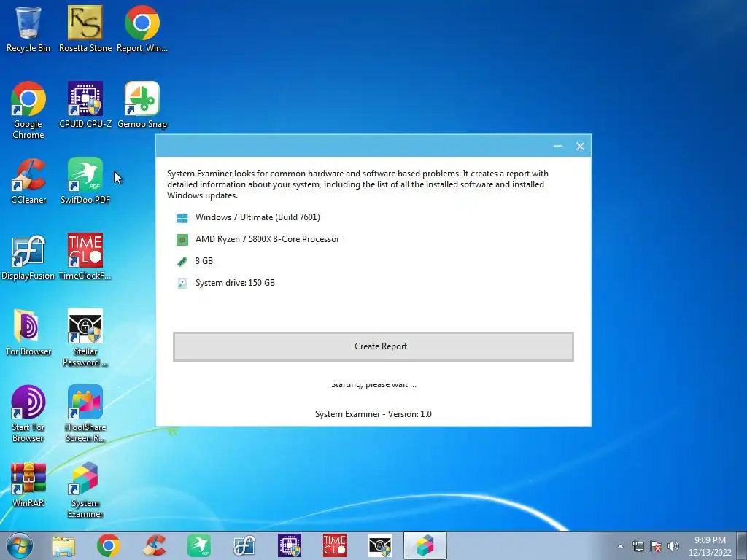Open the TimeClockF... desktop shortcut
The width and height of the screenshot is (747, 560).
pos(85,257)
